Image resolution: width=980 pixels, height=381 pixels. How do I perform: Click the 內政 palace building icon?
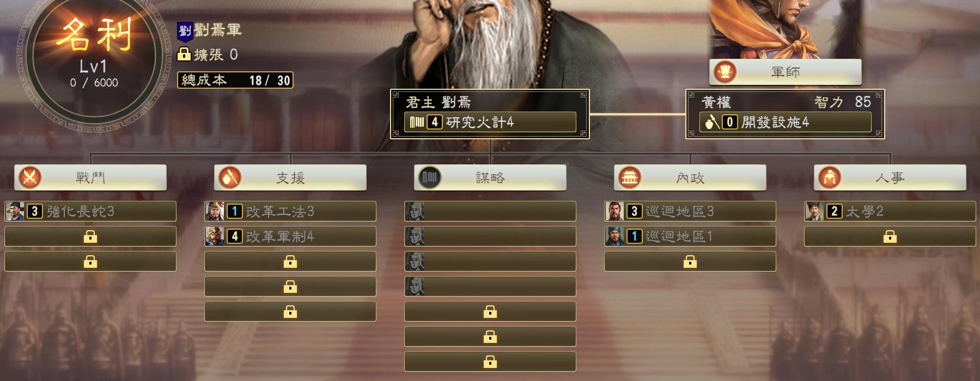tap(630, 177)
